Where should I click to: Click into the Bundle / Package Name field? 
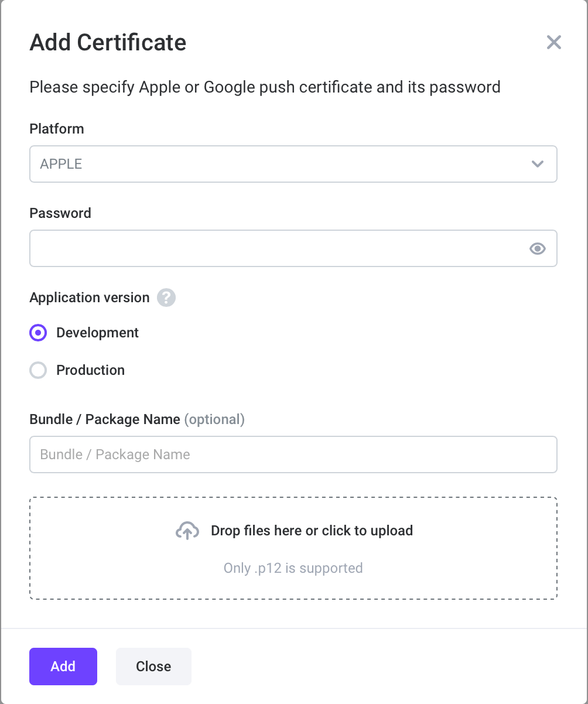(x=293, y=454)
